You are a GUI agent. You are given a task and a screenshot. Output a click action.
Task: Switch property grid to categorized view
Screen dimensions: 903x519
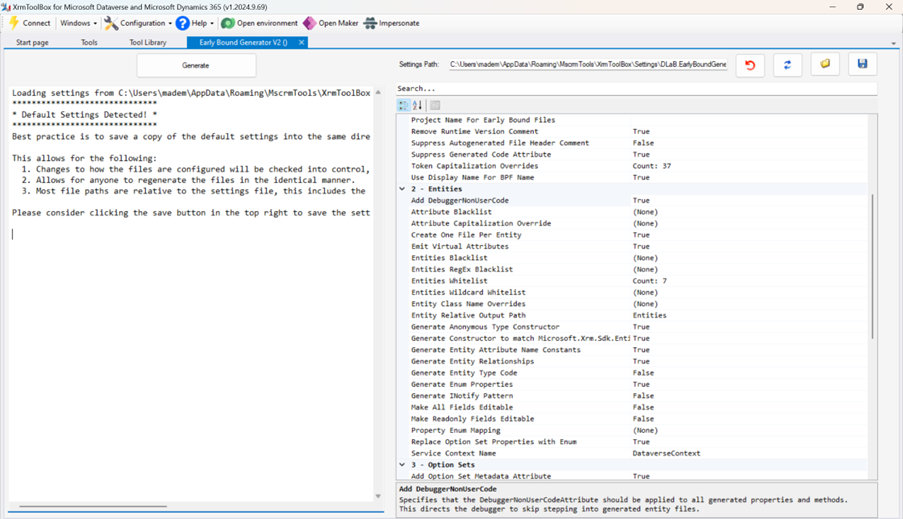[404, 105]
